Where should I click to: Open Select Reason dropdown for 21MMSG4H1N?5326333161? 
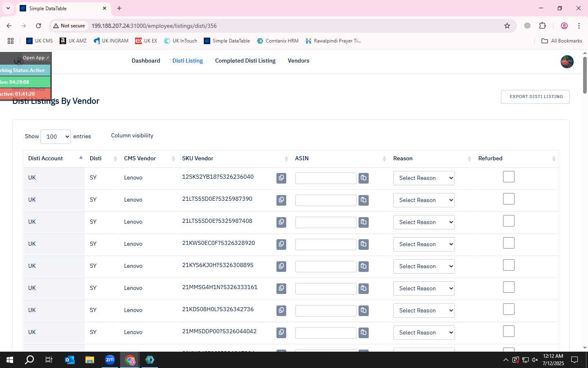tap(424, 288)
